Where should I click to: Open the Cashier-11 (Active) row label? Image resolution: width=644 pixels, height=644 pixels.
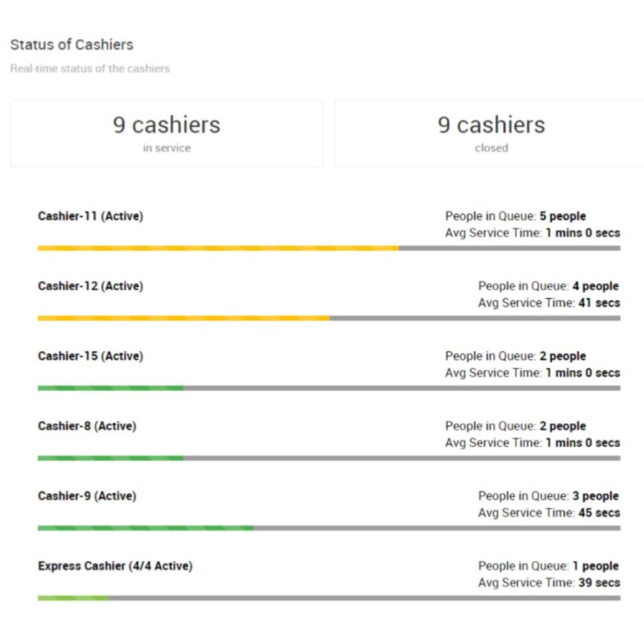coord(91,216)
